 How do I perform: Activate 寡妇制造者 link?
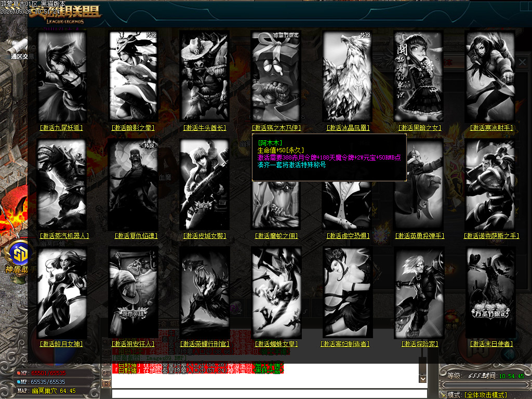[x=345, y=344]
